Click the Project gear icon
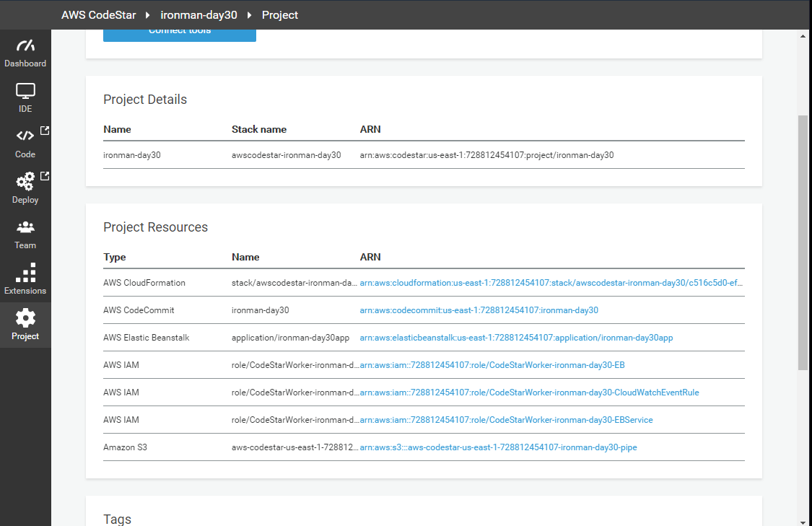Viewport: 812px width, 526px height. (25, 318)
